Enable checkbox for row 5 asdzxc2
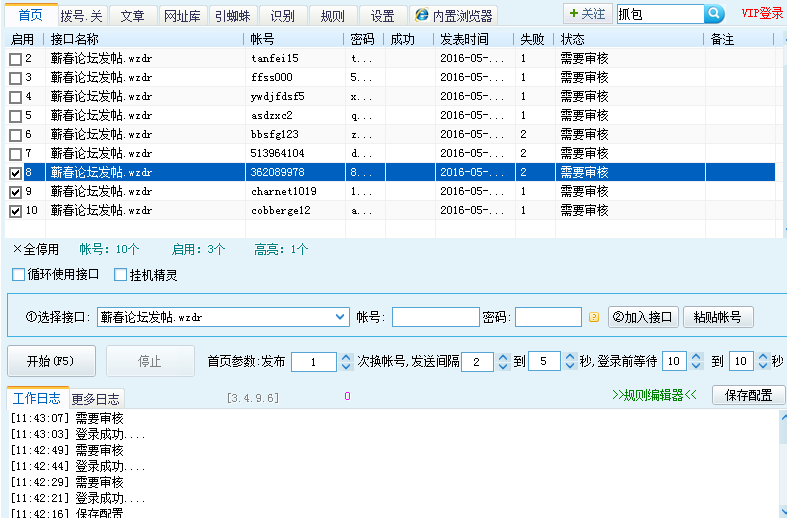Viewport: 787px width, 518px height. 16,116
